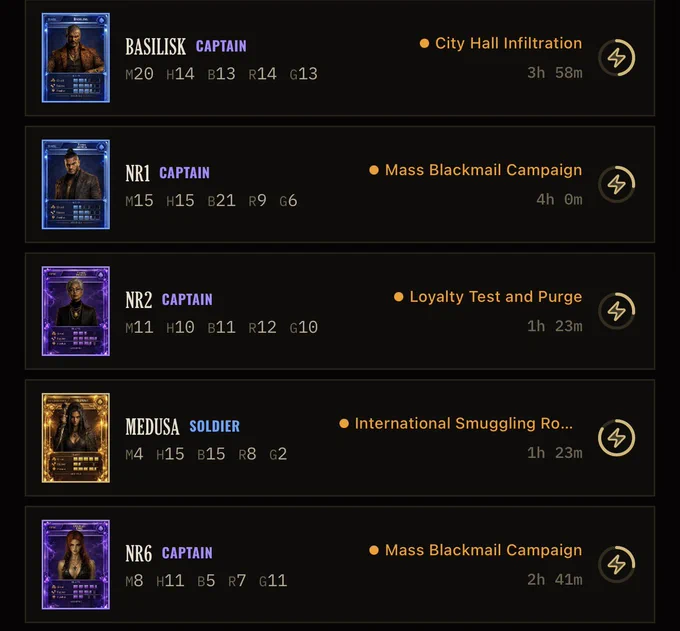Open the City Hall Infiltration mission

pyautogui.click(x=508, y=43)
